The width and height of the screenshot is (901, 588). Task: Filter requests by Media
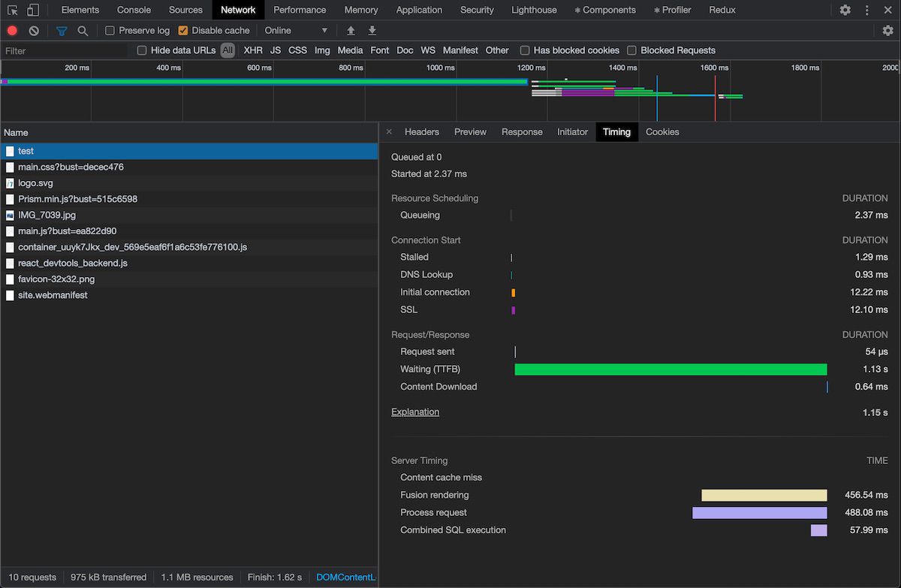click(350, 50)
